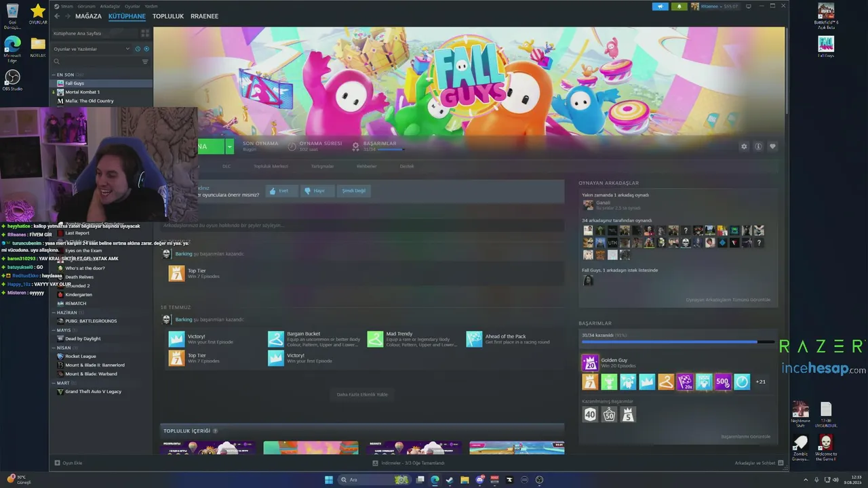The width and height of the screenshot is (868, 488).
Task: Click the Şimdi Değil button
Action: (x=353, y=191)
